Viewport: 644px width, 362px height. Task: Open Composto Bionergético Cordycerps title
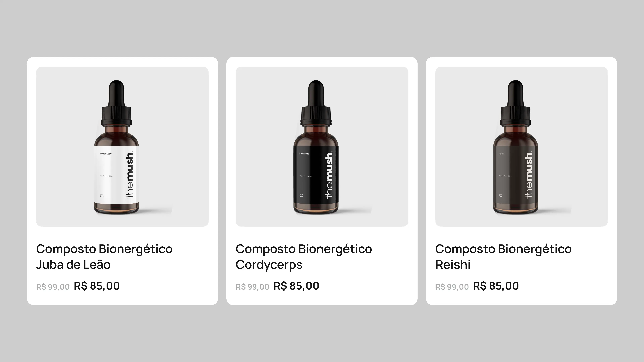pyautogui.click(x=304, y=257)
